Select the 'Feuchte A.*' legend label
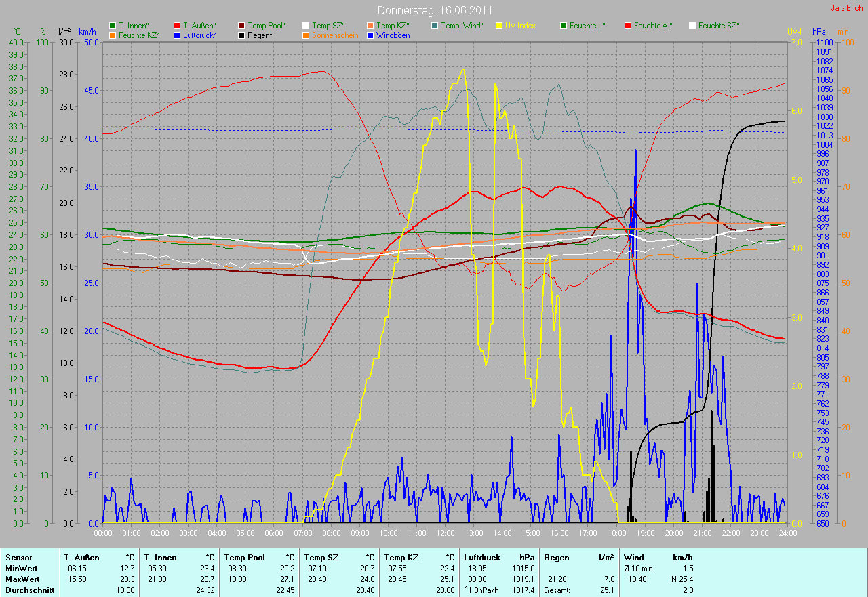 click(653, 26)
